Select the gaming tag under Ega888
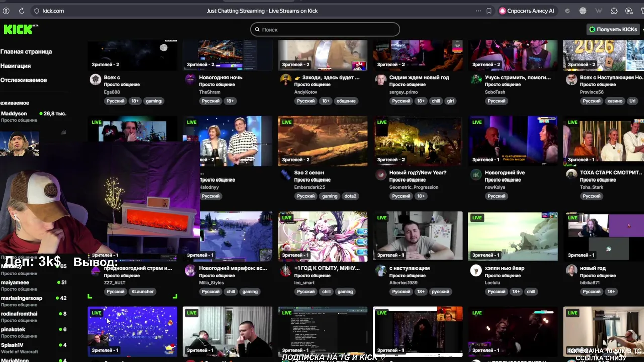The width and height of the screenshot is (644, 362). (153, 101)
